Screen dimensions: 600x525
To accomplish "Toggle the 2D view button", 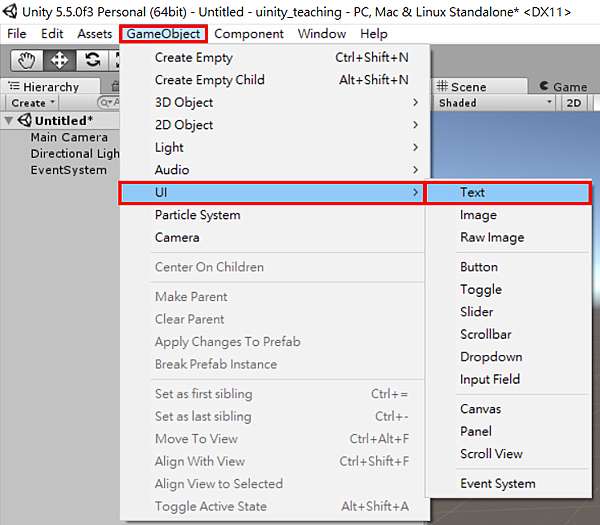I will [574, 103].
